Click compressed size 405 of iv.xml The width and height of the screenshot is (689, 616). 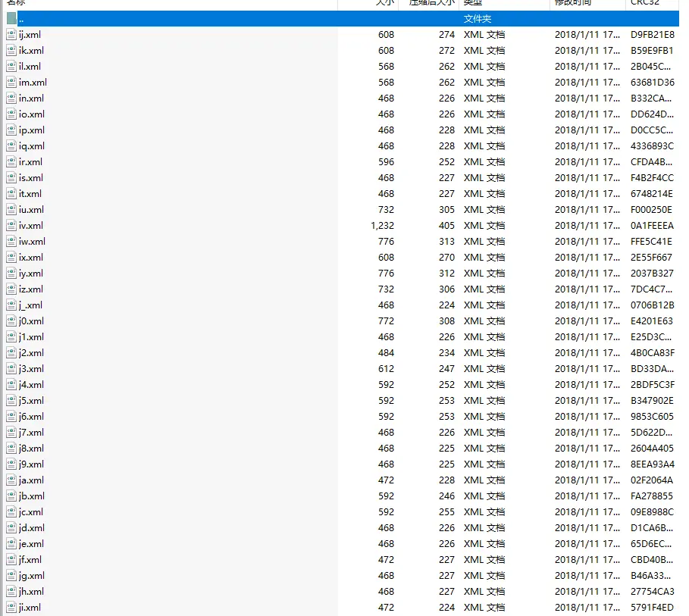pos(446,225)
